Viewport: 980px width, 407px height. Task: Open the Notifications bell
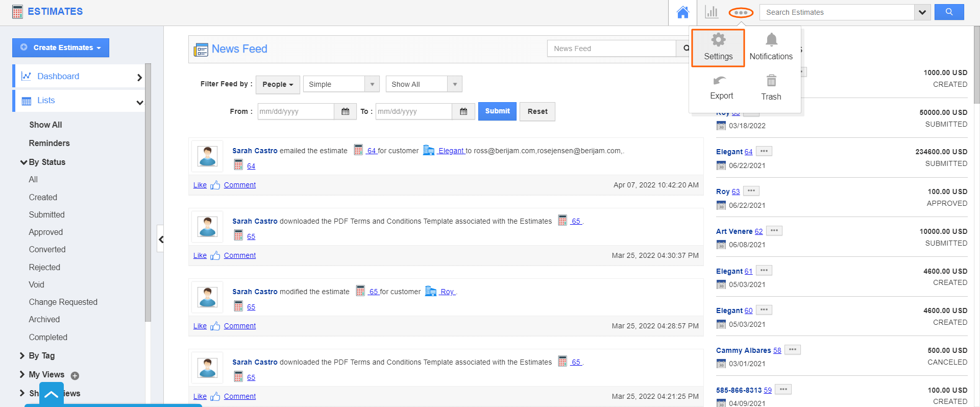(771, 40)
